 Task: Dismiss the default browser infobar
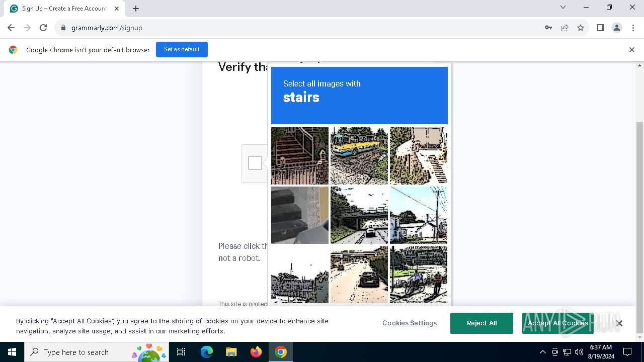click(x=632, y=50)
